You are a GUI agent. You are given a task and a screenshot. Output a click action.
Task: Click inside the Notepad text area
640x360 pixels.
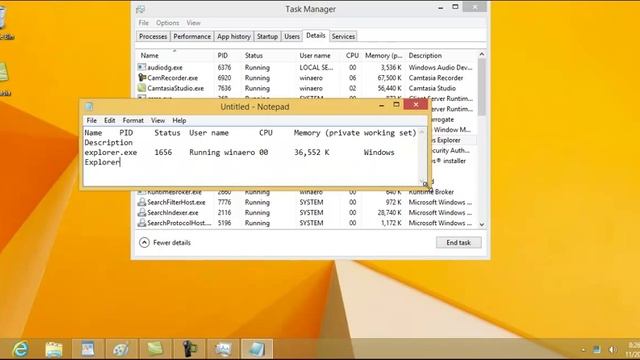tap(251, 156)
